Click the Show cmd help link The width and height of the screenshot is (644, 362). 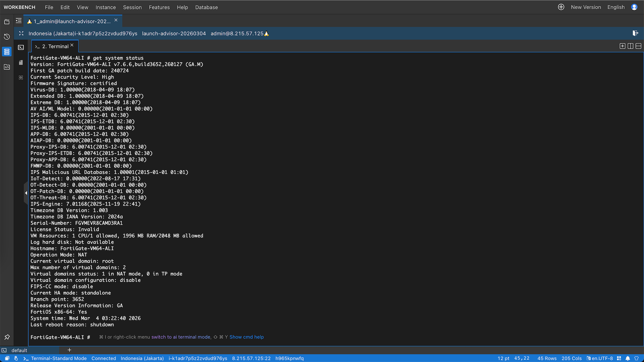point(246,337)
